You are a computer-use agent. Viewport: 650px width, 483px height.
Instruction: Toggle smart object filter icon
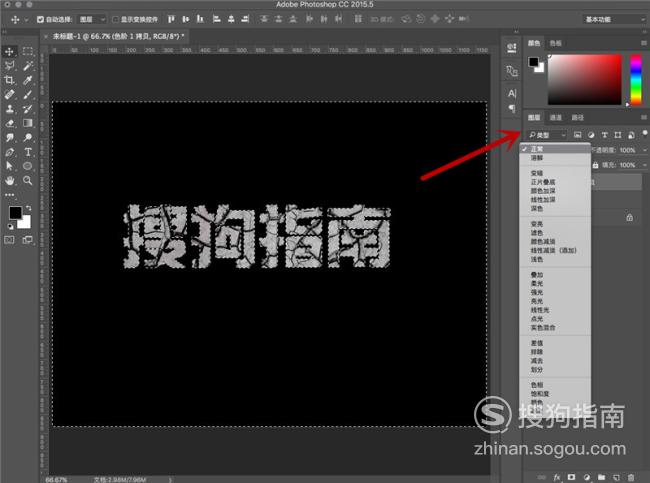[631, 135]
